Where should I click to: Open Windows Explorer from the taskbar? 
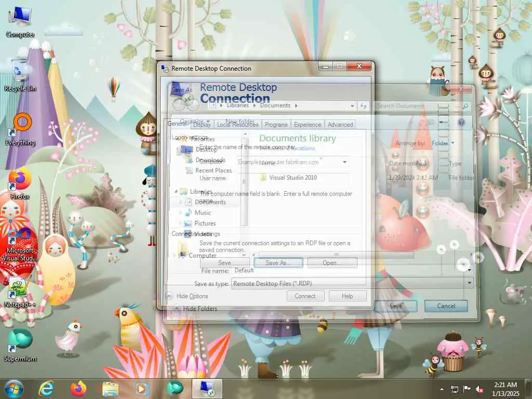110,389
